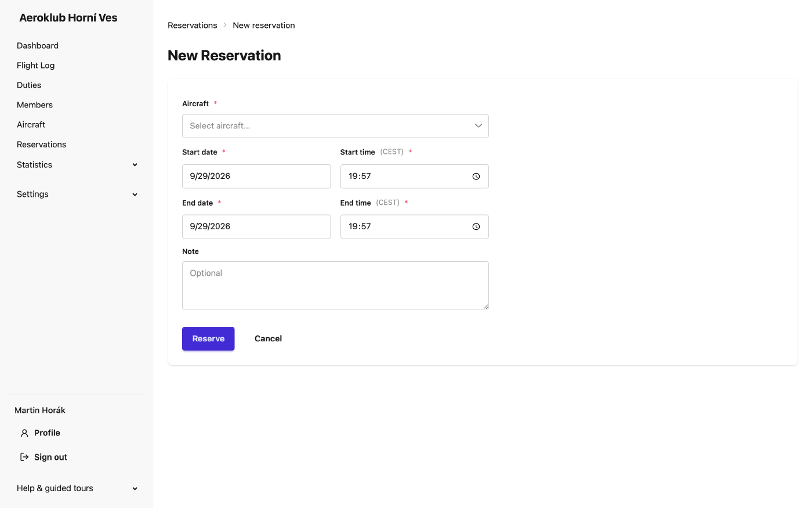Click the Sign out arrow icon
Viewport: 812px width, 508px height.
click(24, 457)
